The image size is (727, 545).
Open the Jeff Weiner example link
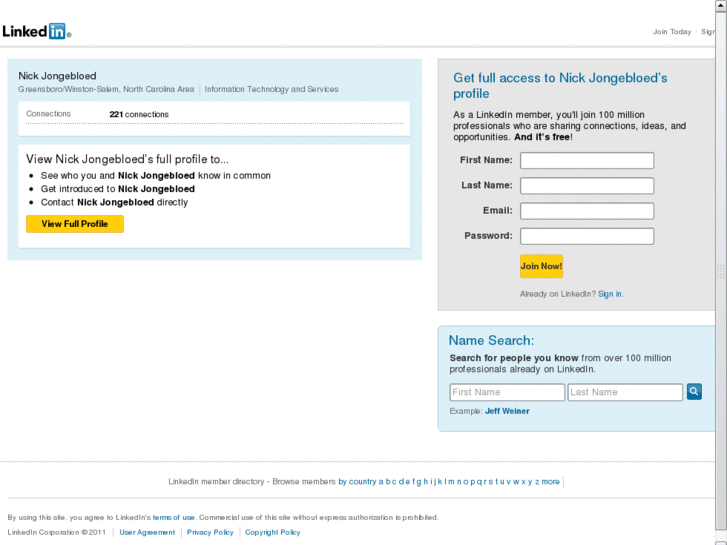pyautogui.click(x=507, y=411)
